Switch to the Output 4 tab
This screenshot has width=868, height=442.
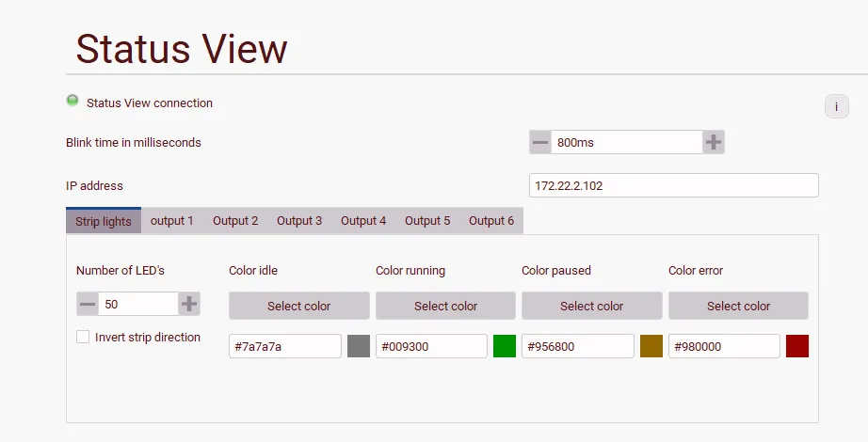point(363,221)
